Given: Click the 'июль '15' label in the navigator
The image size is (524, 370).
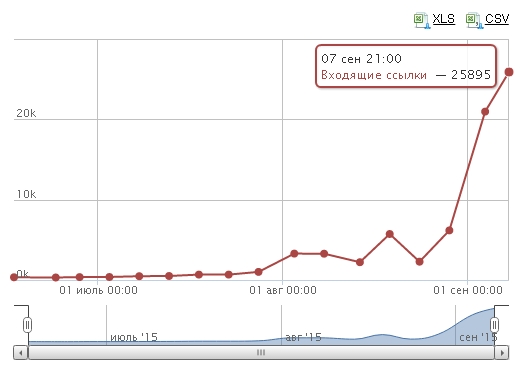Looking at the screenshot, I should point(134,337).
